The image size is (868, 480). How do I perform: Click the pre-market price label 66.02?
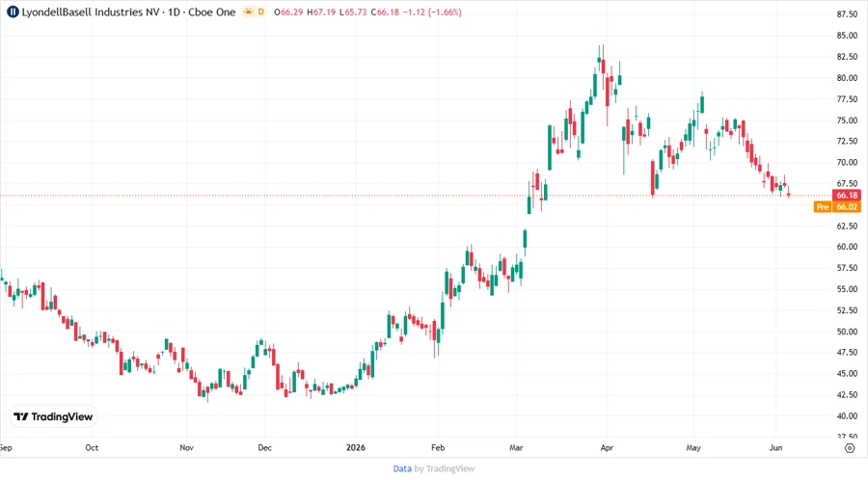[847, 207]
